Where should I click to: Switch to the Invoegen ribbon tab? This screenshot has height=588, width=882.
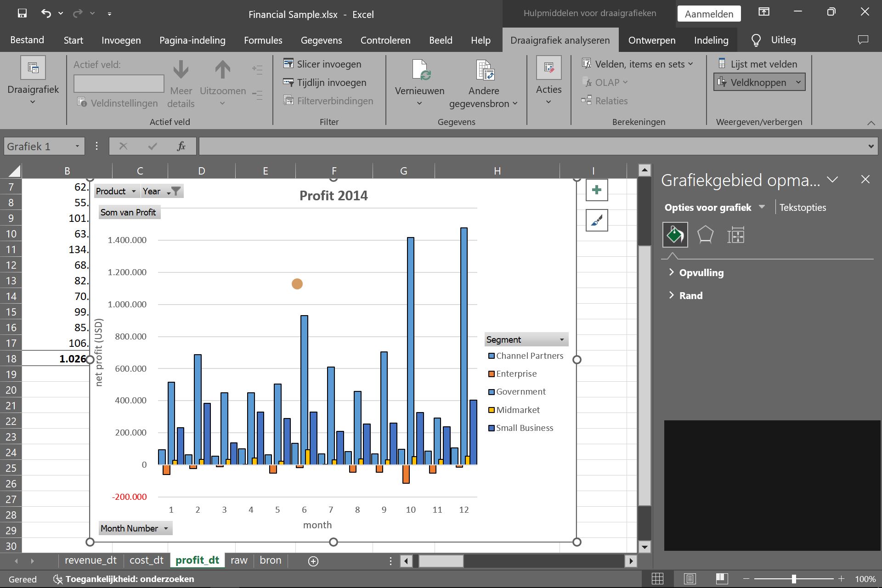pyautogui.click(x=121, y=40)
